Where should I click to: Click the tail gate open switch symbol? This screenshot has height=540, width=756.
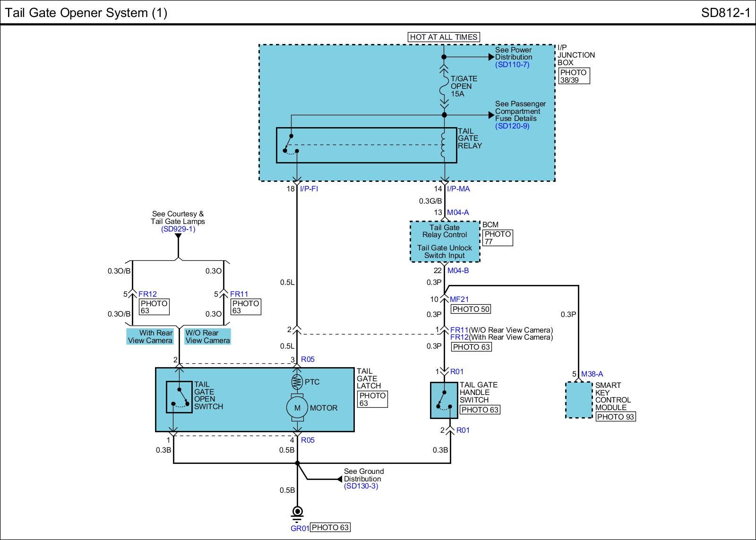[x=179, y=397]
